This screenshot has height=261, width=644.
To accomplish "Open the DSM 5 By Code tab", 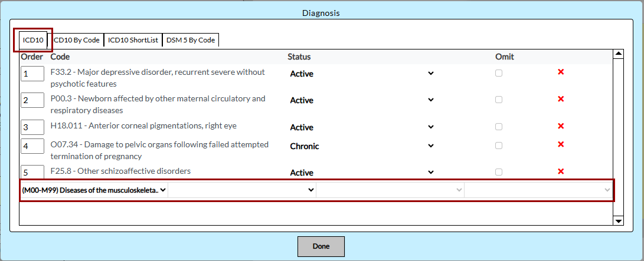I will coord(191,40).
